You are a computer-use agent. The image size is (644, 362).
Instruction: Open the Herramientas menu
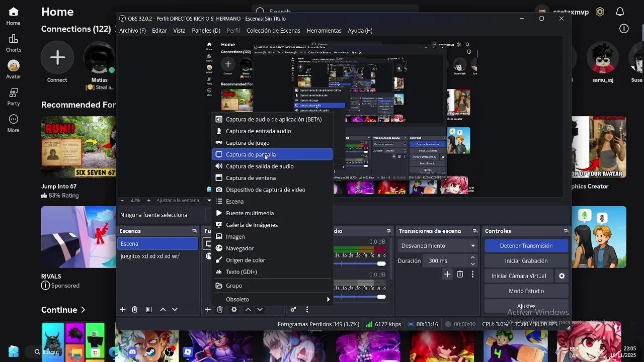324,31
